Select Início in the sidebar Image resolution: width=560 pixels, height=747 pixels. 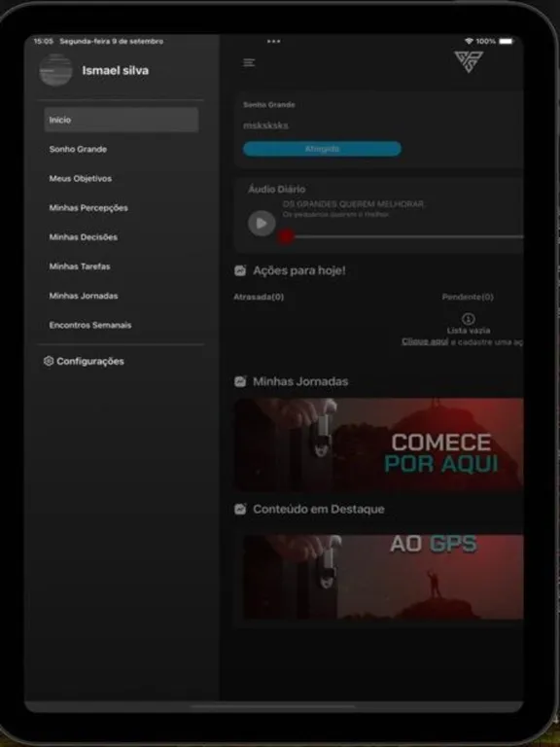122,120
